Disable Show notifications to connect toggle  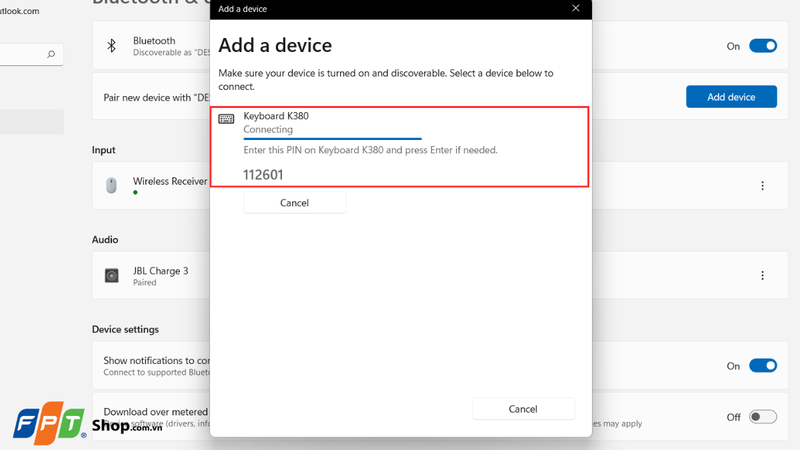point(763,365)
